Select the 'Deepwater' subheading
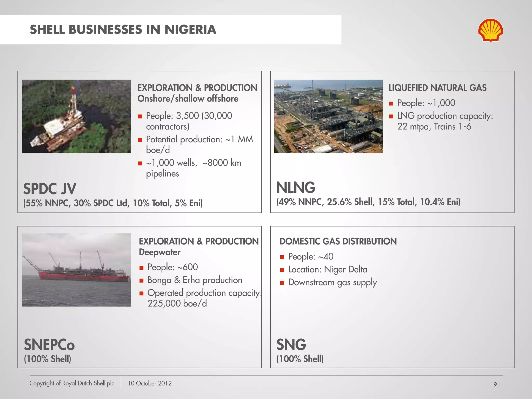 click(x=160, y=252)
